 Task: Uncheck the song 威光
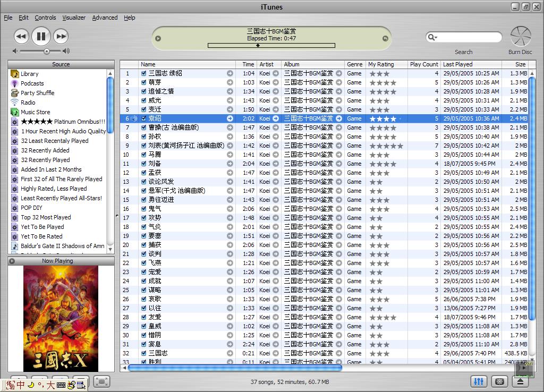coord(143,100)
